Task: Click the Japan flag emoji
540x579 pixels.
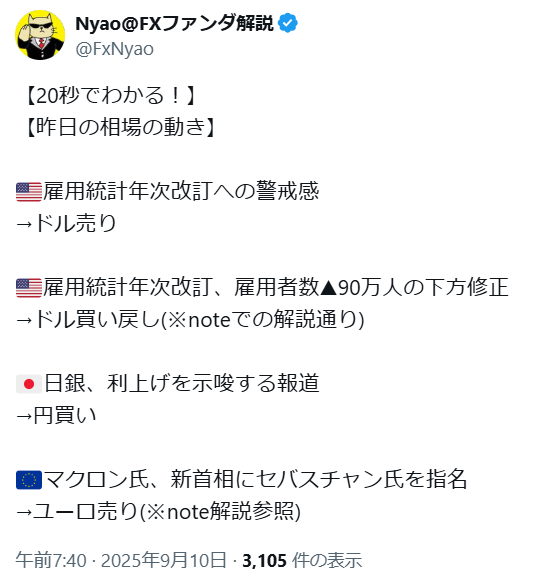Action: (x=29, y=384)
